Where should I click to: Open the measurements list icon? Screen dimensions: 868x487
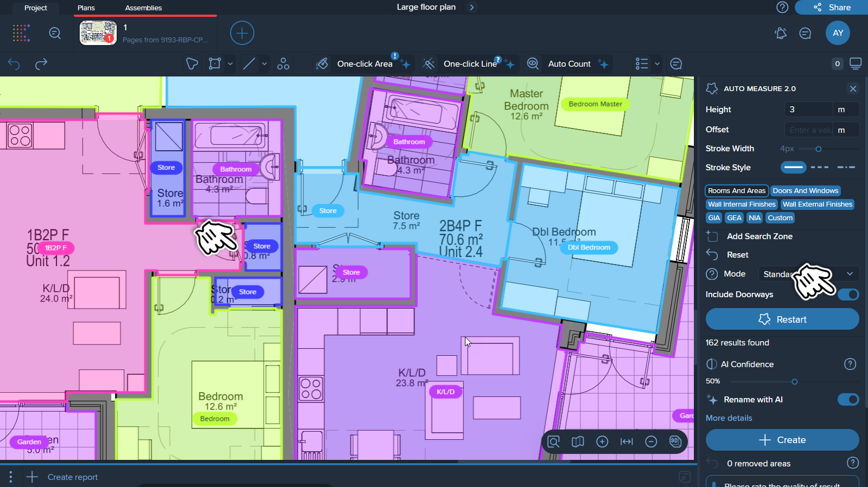642,64
